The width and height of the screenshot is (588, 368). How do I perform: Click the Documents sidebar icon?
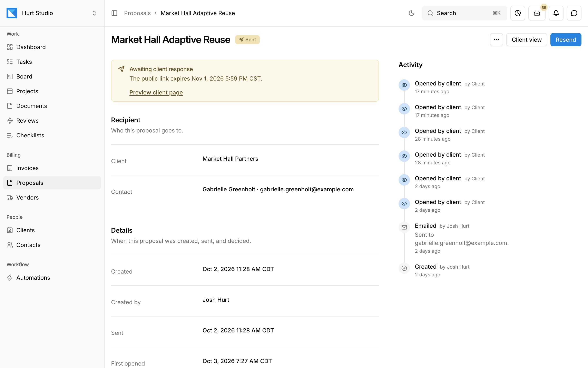(x=10, y=106)
